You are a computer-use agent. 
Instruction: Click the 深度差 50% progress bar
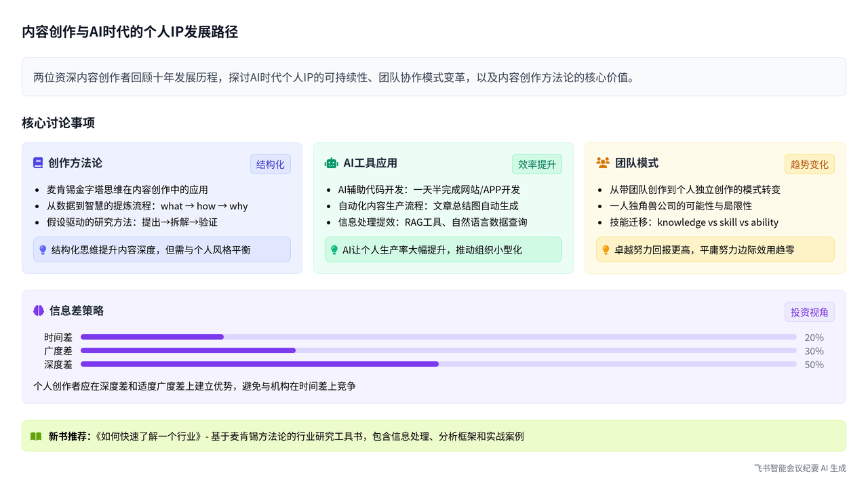coord(438,364)
